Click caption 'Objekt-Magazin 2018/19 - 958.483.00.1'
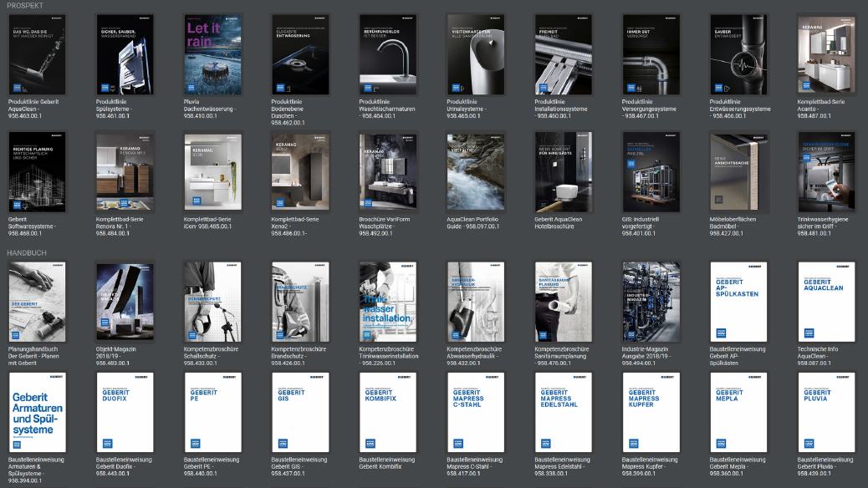Viewport: 868px width, 488px height. (116, 356)
